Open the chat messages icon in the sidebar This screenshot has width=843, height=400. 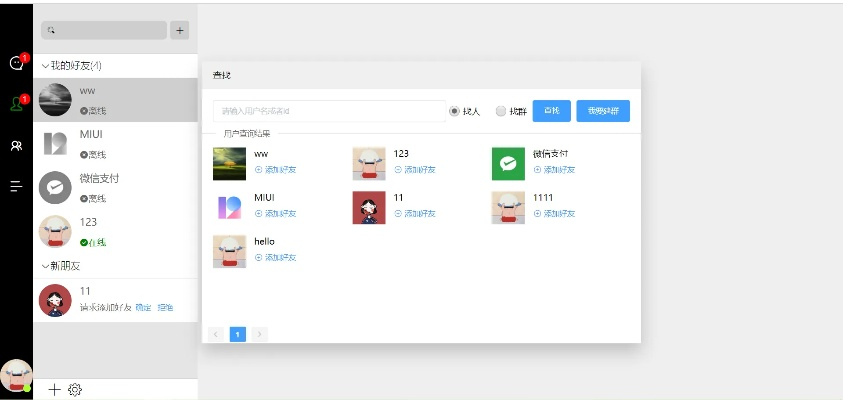[x=16, y=63]
